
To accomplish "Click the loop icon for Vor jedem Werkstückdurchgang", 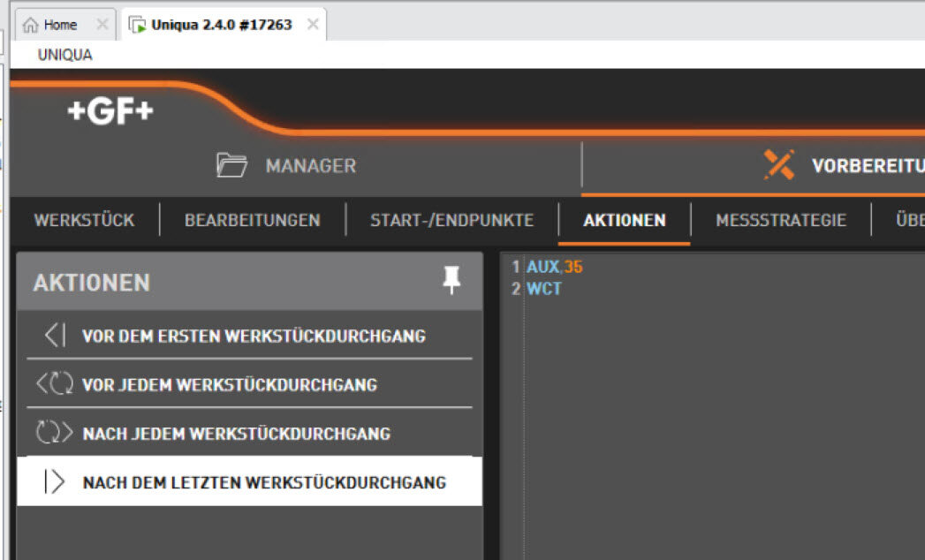I will coord(53,385).
